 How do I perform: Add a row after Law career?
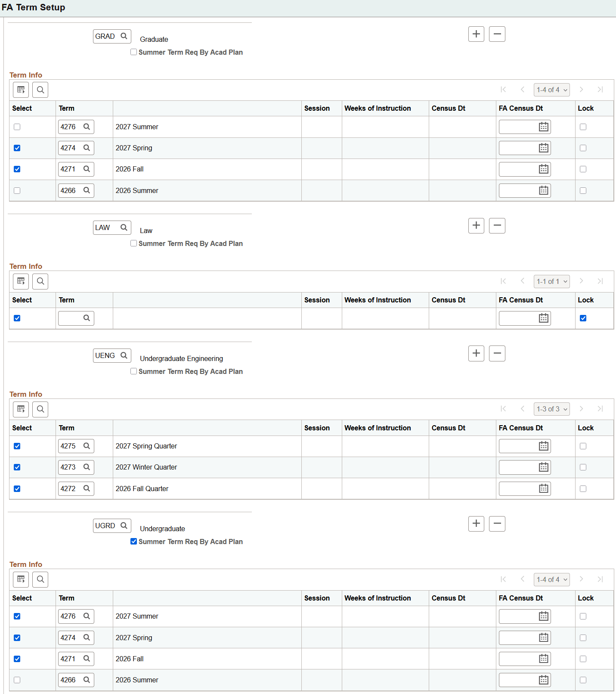click(476, 225)
